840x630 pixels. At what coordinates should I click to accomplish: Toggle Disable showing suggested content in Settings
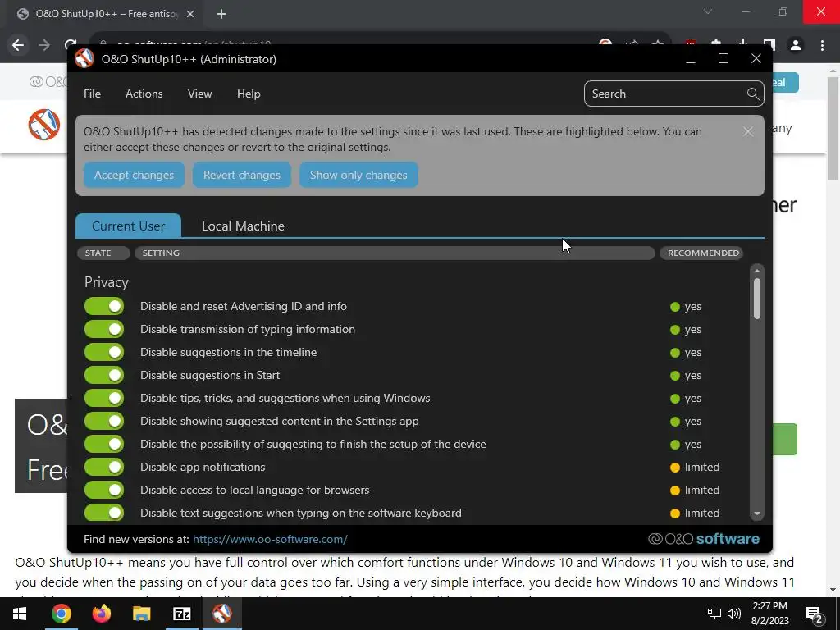pyautogui.click(x=104, y=421)
